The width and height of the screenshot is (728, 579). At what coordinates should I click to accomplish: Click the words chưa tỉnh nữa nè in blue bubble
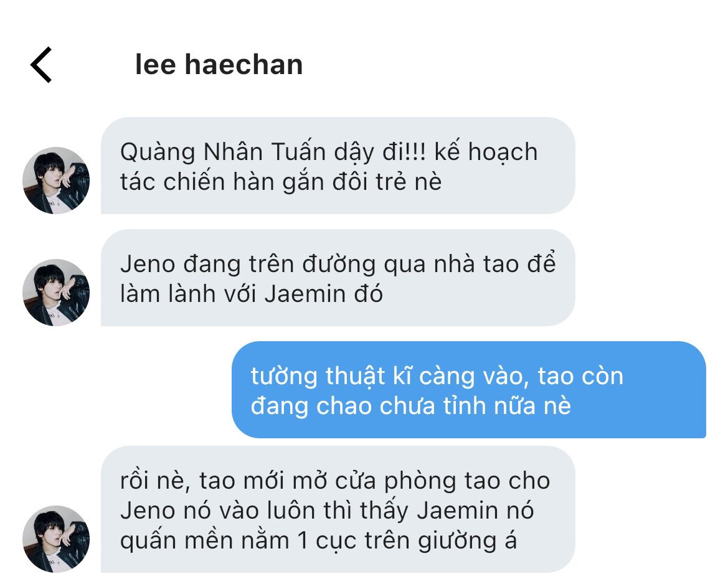click(x=475, y=406)
